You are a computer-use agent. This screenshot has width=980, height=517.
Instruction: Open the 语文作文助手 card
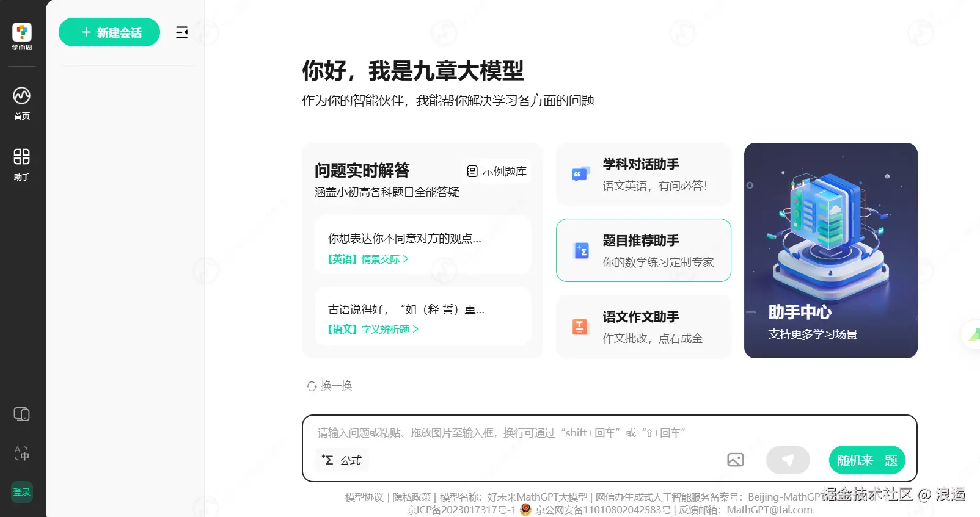(643, 327)
